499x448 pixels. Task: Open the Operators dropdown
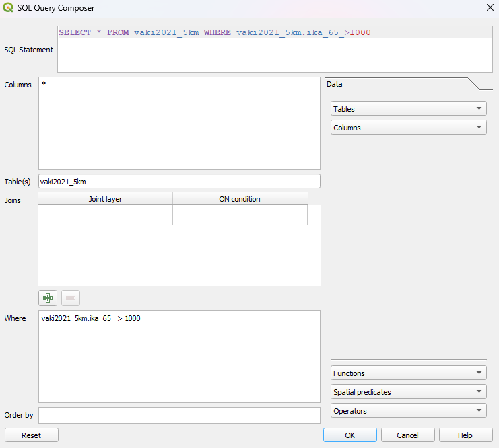point(409,411)
